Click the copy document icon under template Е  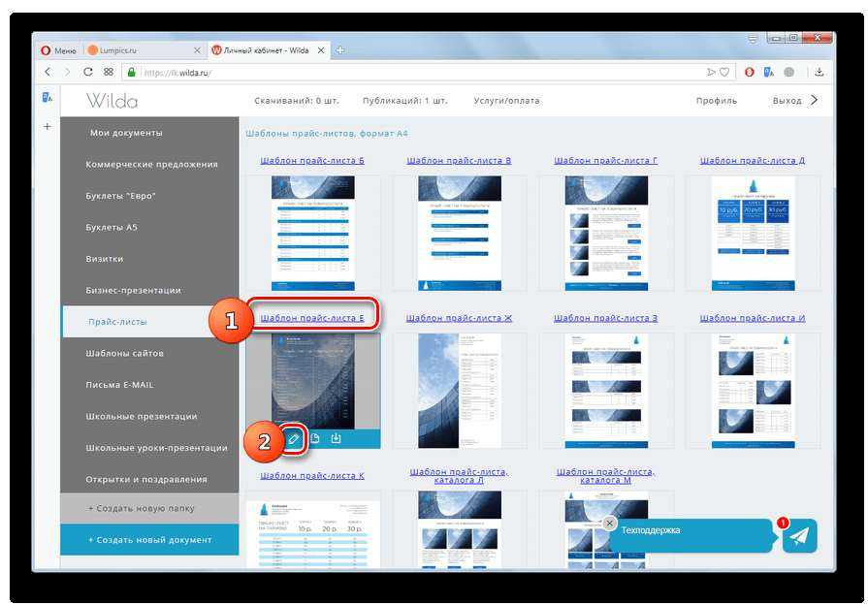click(x=315, y=438)
